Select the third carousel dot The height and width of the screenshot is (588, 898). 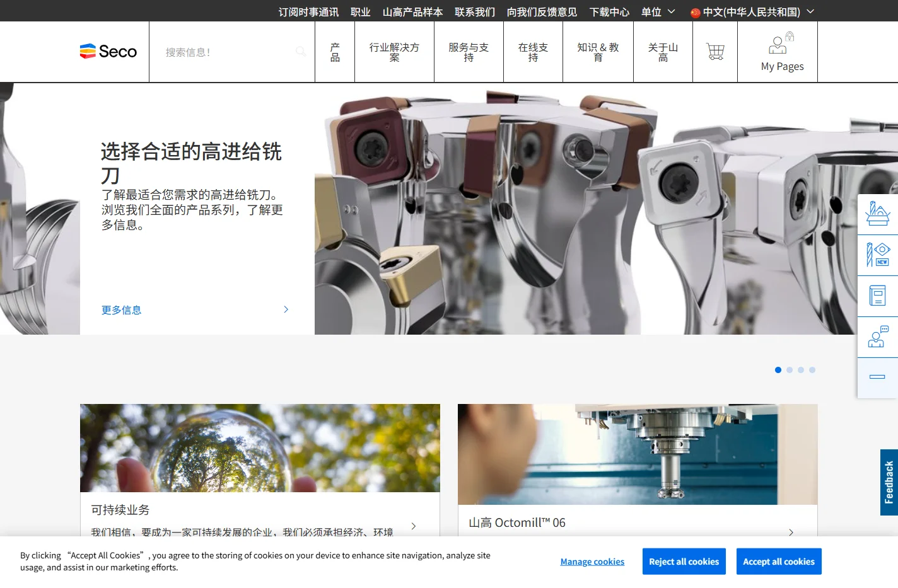coord(801,370)
